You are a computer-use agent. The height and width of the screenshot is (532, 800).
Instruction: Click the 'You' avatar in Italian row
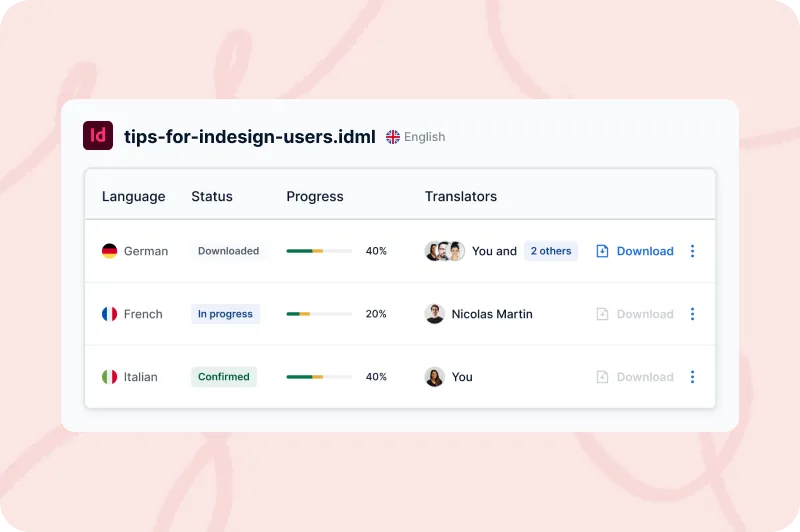point(435,377)
